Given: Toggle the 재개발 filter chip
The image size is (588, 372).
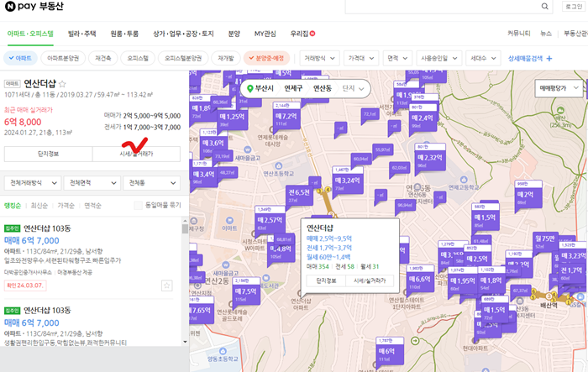Looking at the screenshot, I should [x=226, y=59].
